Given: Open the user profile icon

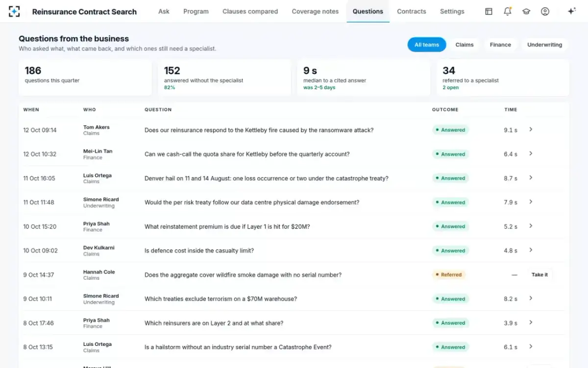Looking at the screenshot, I should click(545, 11).
